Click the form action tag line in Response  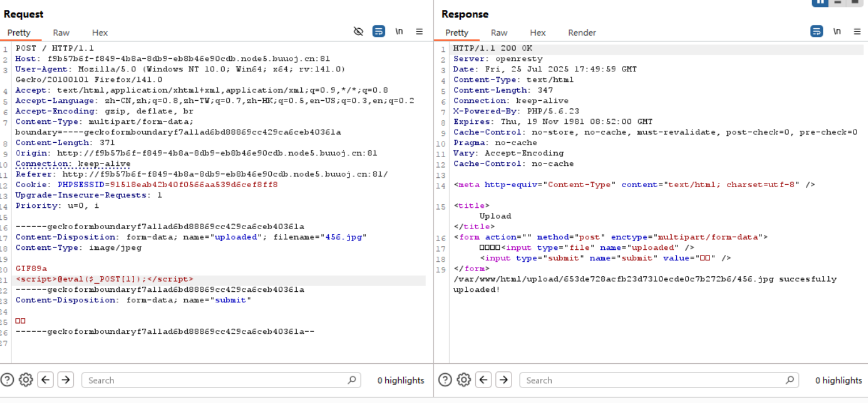click(x=611, y=237)
